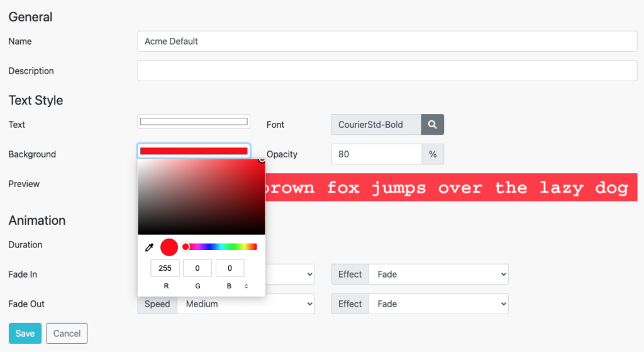Click the Name input field
644x352 pixels.
coord(387,41)
